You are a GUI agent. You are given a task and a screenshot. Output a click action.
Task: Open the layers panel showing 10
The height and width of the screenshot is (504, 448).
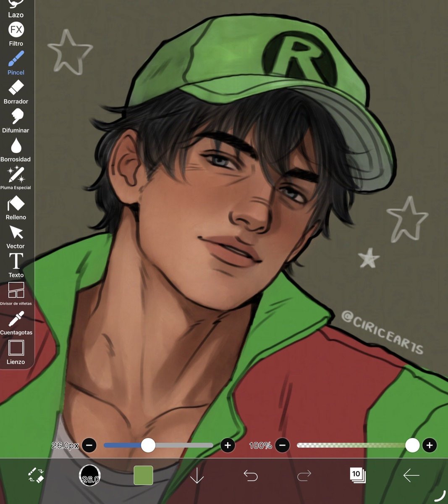pos(358,475)
